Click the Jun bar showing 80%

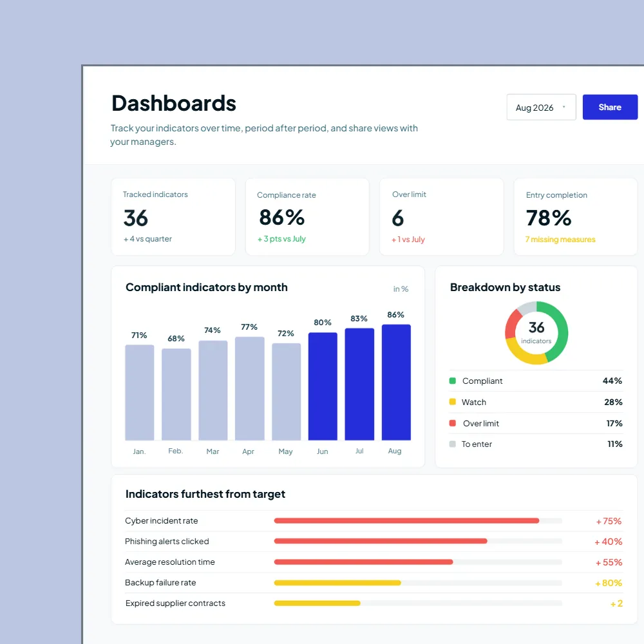(x=323, y=386)
